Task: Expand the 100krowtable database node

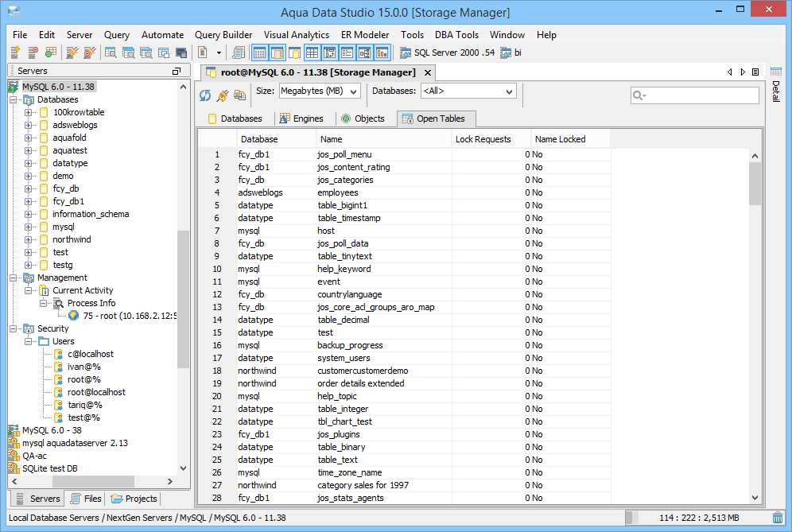Action: coord(29,112)
